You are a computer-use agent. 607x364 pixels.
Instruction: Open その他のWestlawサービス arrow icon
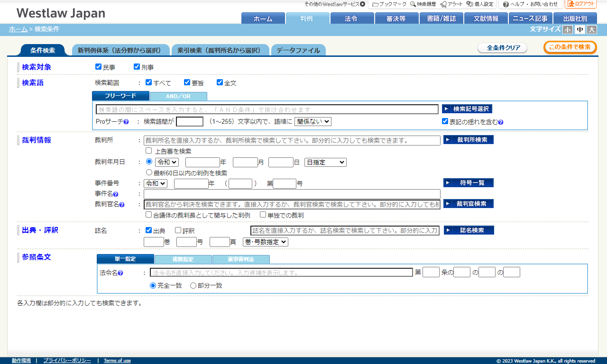coord(363,4)
